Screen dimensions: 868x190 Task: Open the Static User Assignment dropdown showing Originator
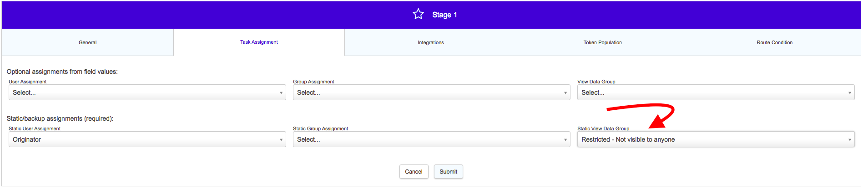[147, 139]
